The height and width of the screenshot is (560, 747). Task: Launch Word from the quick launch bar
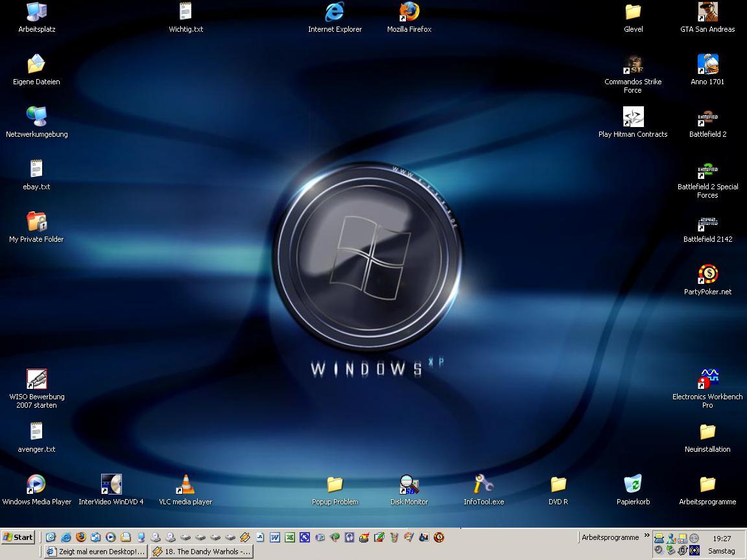(x=275, y=537)
